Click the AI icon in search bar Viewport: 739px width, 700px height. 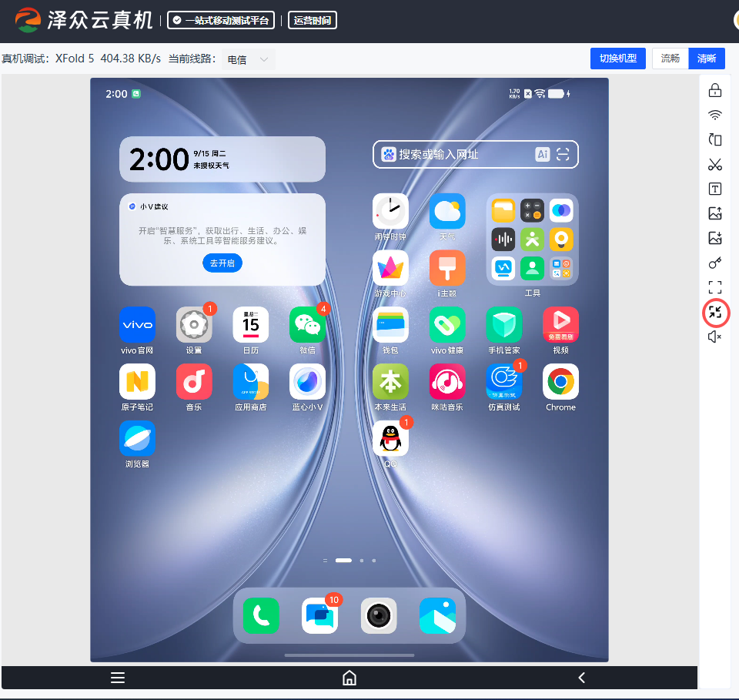click(543, 154)
